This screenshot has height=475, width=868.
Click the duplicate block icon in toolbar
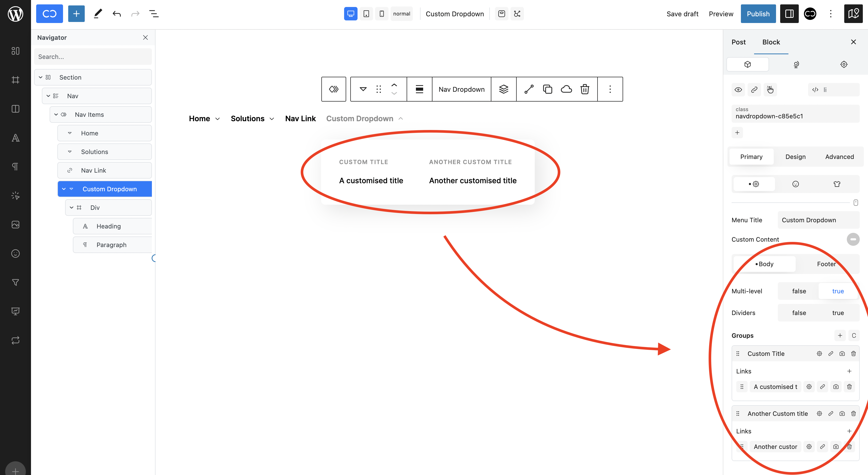[x=548, y=89]
